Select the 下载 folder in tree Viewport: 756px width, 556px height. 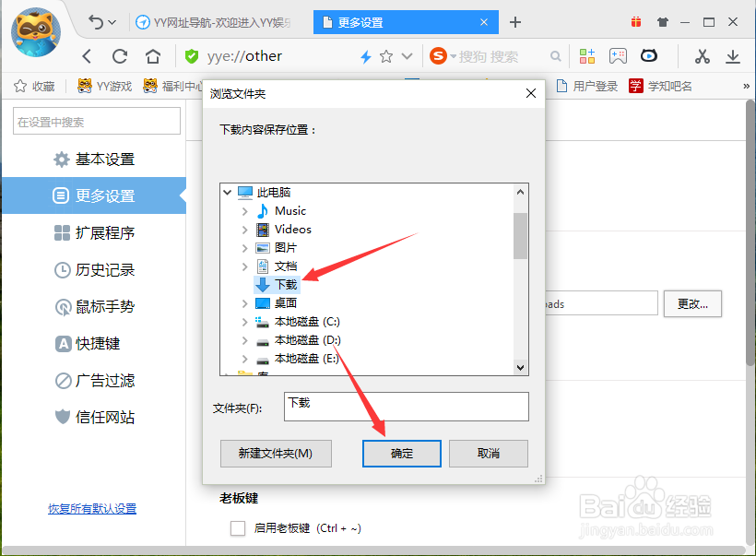pos(278,285)
